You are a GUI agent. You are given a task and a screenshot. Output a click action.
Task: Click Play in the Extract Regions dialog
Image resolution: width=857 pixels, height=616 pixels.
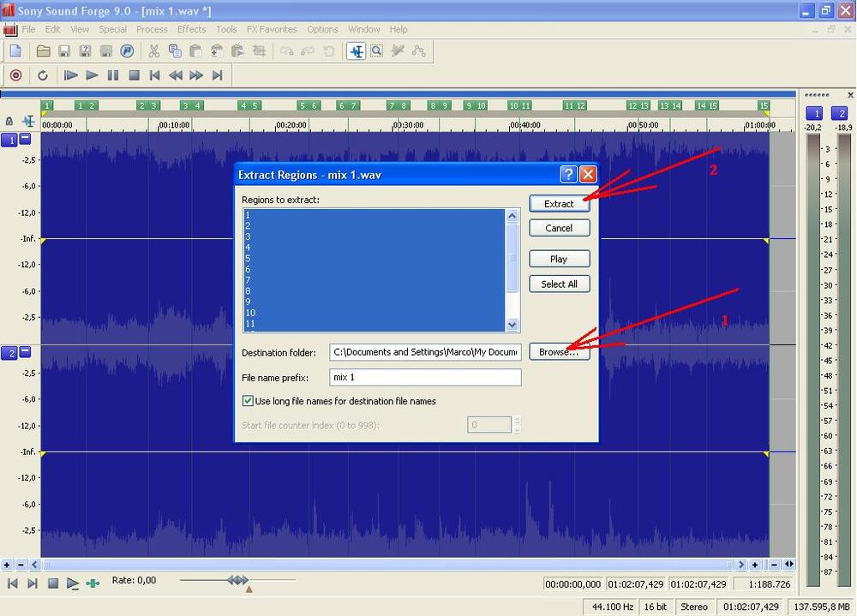[x=559, y=259]
